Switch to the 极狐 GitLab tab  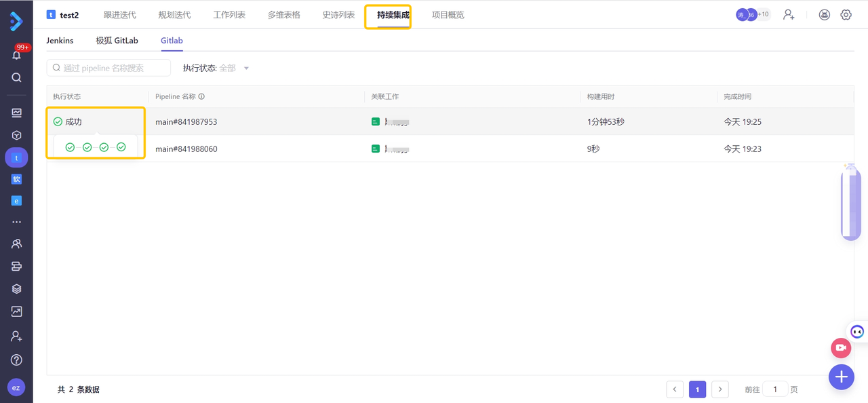[x=117, y=41]
